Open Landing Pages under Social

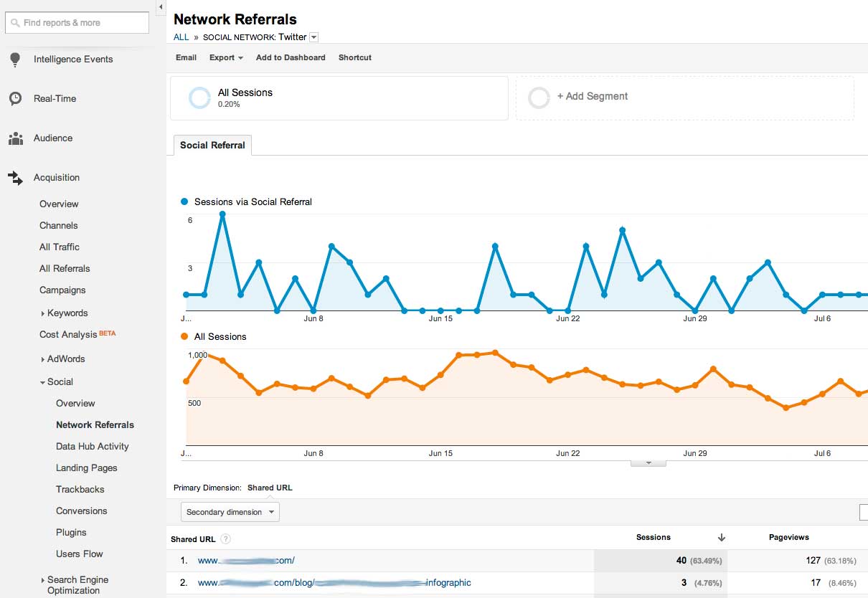click(x=86, y=468)
